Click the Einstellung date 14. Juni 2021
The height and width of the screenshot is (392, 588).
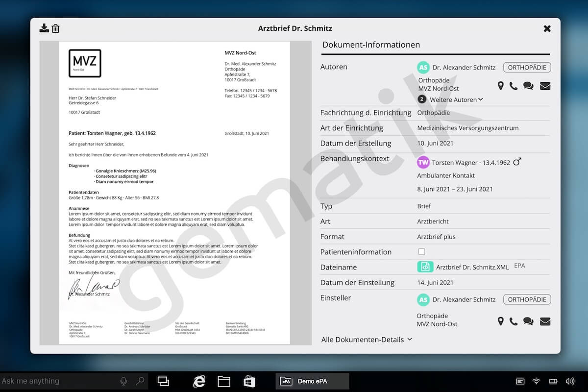tap(435, 282)
